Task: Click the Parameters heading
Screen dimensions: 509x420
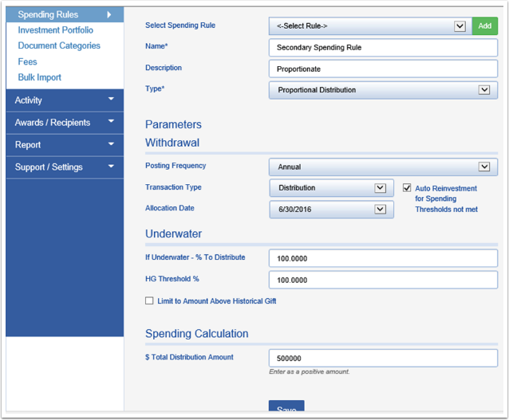Action: [x=173, y=124]
